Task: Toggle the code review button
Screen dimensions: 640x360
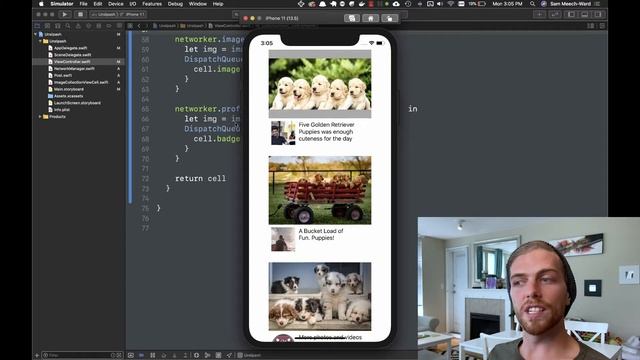Action: [554, 14]
